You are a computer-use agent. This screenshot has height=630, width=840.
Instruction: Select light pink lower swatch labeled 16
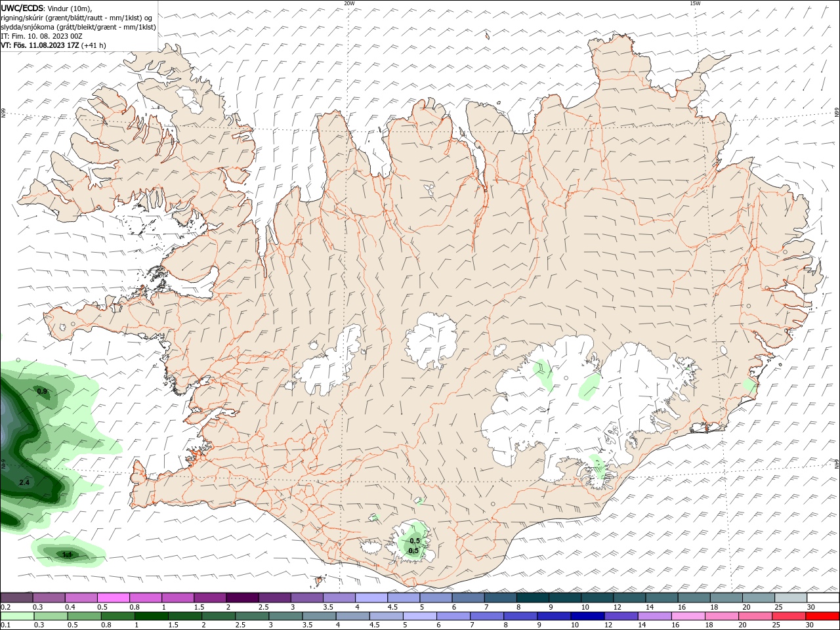[x=687, y=616]
